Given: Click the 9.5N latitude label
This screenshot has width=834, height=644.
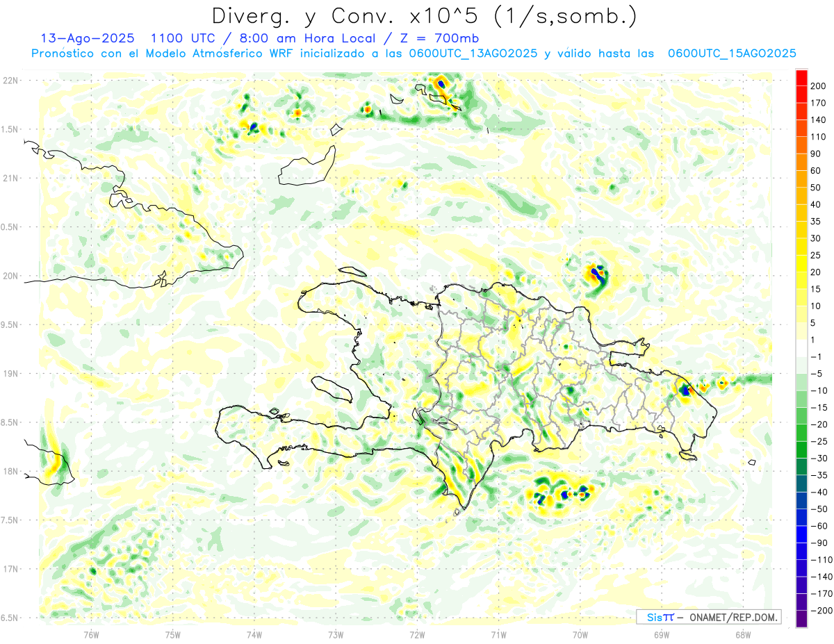Looking at the screenshot, I should pos(10,324).
